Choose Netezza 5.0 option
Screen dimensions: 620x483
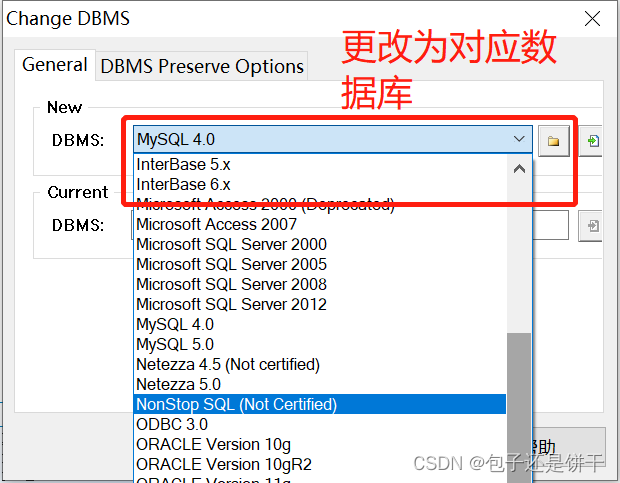[319, 385]
